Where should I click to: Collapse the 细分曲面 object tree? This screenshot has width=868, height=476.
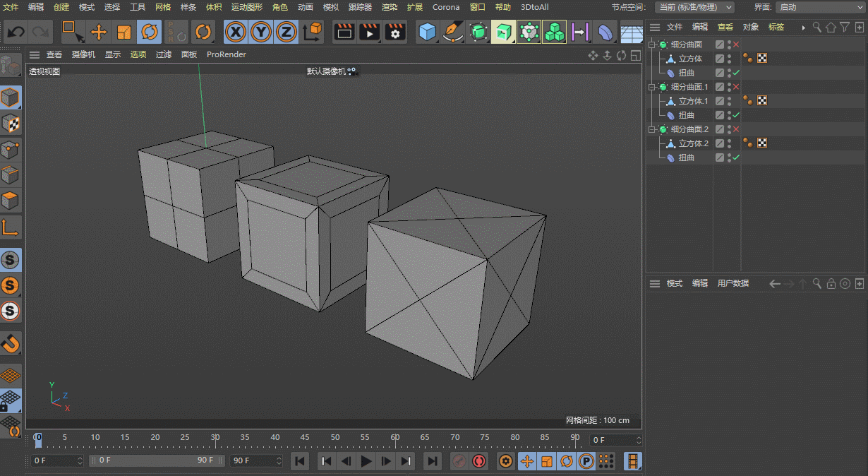tap(652, 44)
